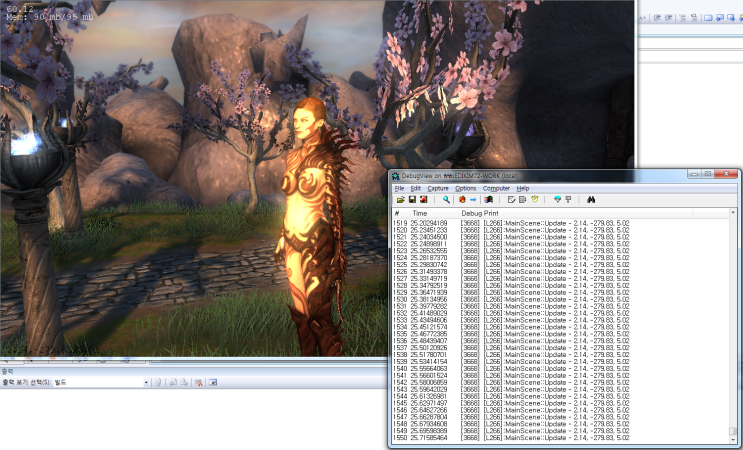Open the File menu in DebugView
Viewport: 743px width, 450px height.
(x=399, y=189)
